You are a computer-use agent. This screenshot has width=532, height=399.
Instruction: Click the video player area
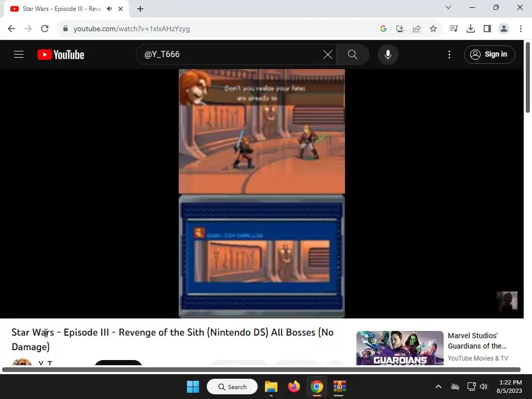pyautogui.click(x=262, y=193)
